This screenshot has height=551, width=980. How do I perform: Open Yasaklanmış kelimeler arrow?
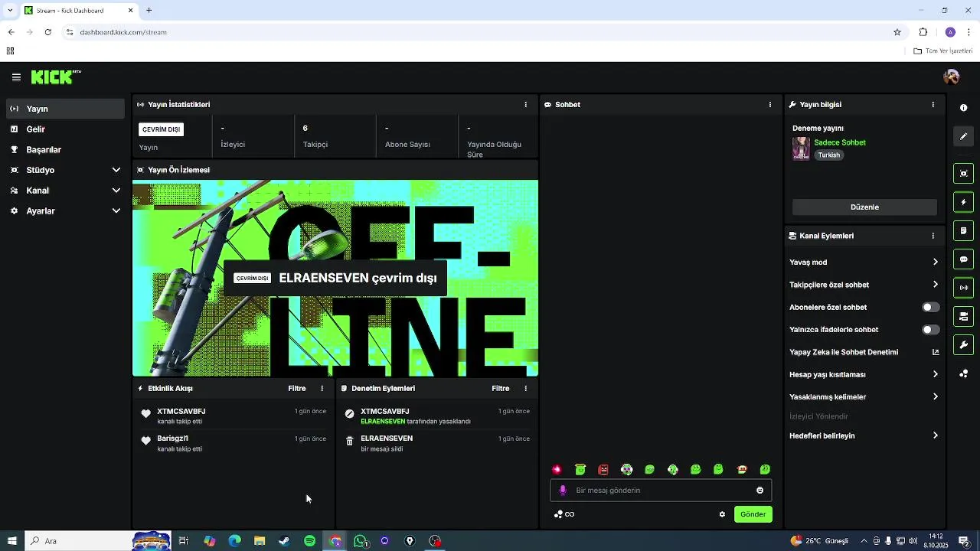[x=935, y=397]
